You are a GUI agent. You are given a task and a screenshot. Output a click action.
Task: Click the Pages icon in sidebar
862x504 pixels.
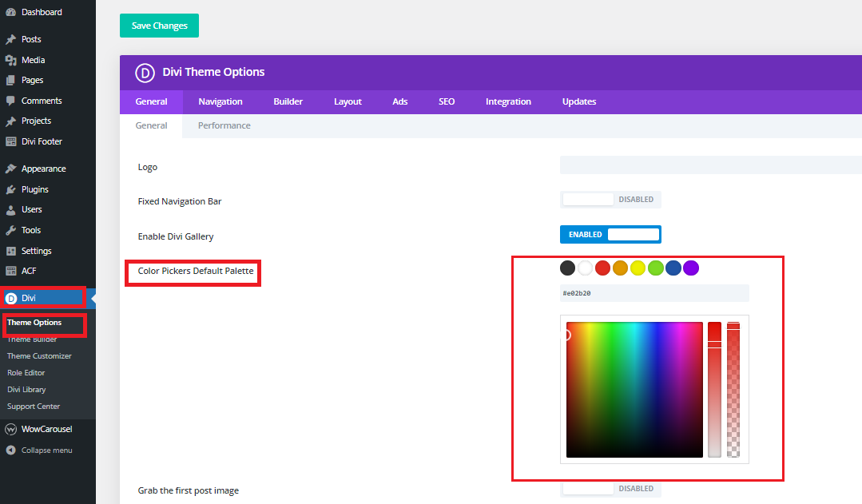pyautogui.click(x=10, y=80)
